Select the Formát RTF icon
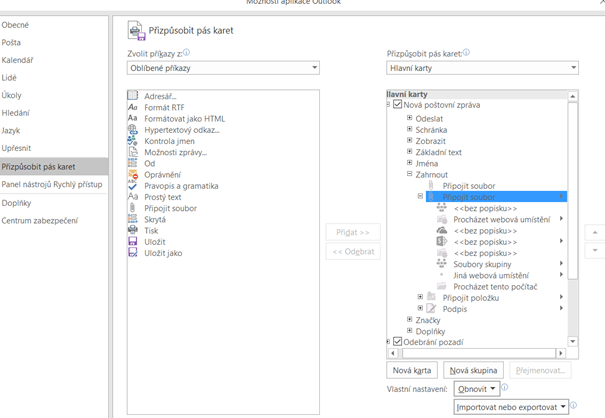Viewport: 605px width, 418px height. (133, 107)
